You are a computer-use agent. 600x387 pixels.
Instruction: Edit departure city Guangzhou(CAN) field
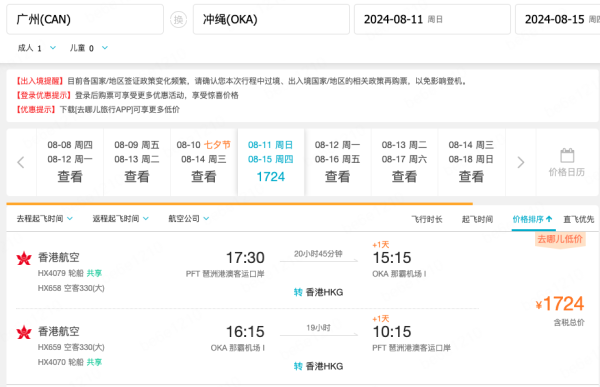(x=85, y=20)
